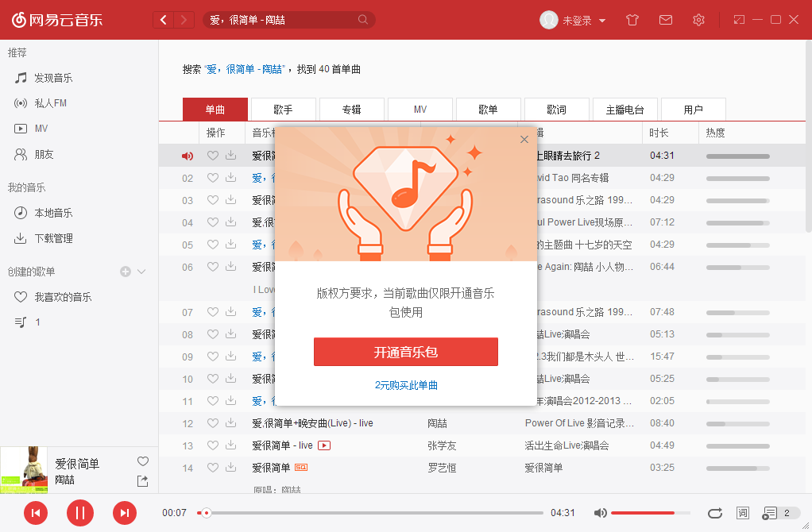Like song row 03 with heart
Image resolution: width=812 pixels, height=532 pixels.
[x=213, y=200]
